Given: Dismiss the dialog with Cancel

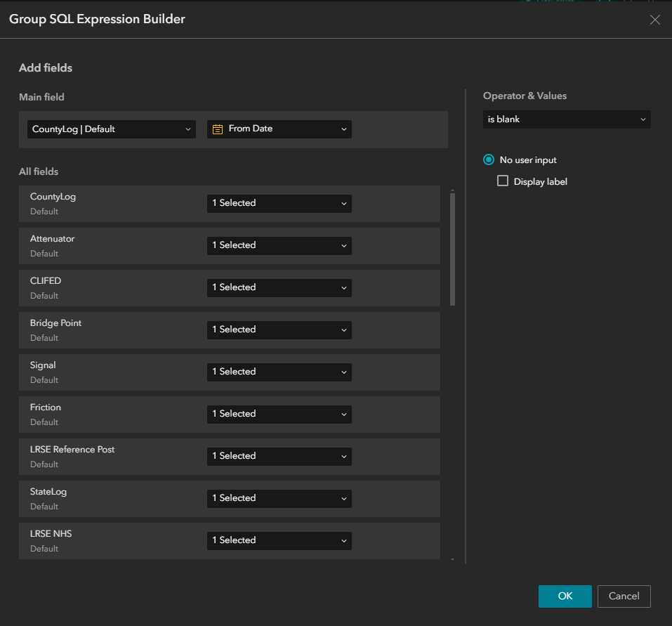Looking at the screenshot, I should tap(624, 596).
